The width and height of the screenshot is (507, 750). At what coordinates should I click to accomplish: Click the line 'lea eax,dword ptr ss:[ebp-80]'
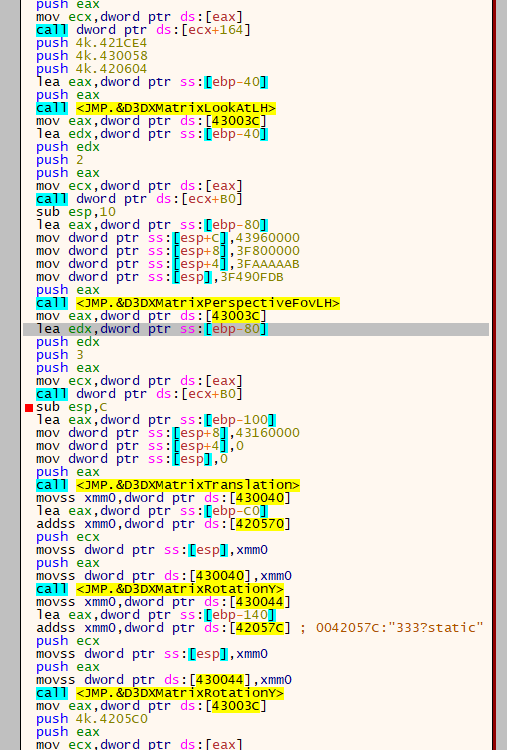(x=152, y=225)
